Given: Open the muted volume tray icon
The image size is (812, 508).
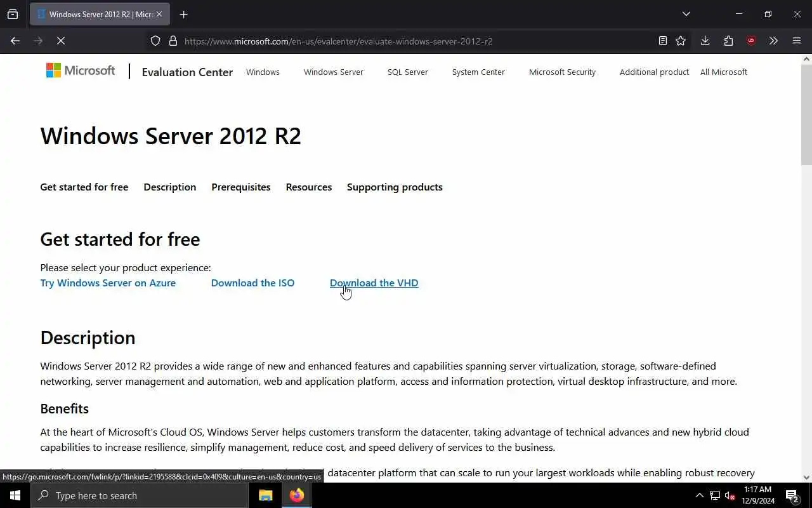Looking at the screenshot, I should (730, 495).
